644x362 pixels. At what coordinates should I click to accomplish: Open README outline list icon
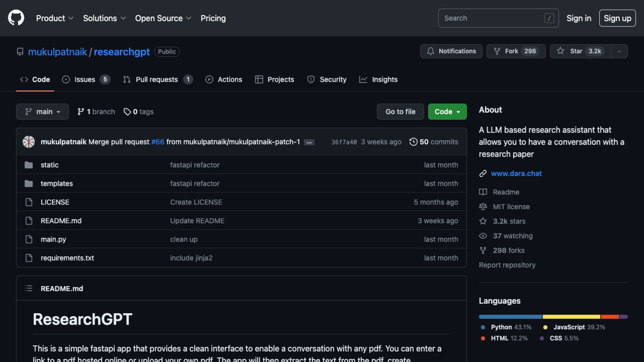coord(29,288)
